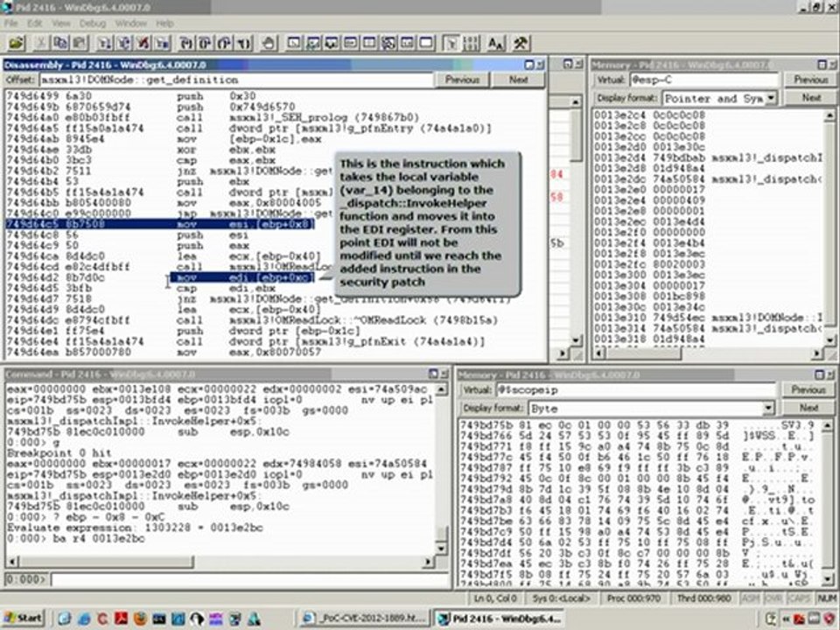Click the Restart debugging toolbar icon
The image size is (840, 630).
click(123, 44)
